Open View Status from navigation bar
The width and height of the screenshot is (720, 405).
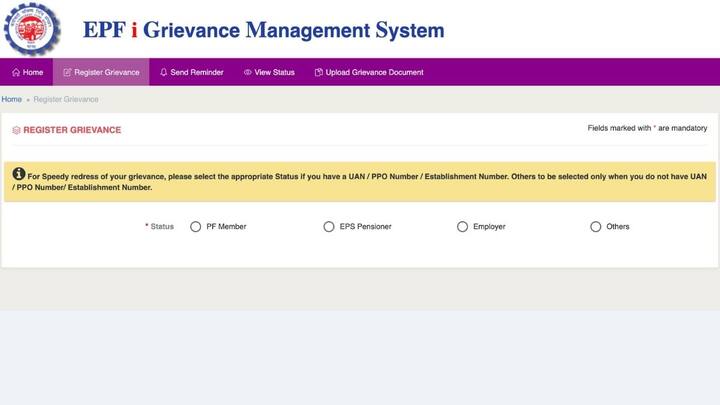coord(269,72)
